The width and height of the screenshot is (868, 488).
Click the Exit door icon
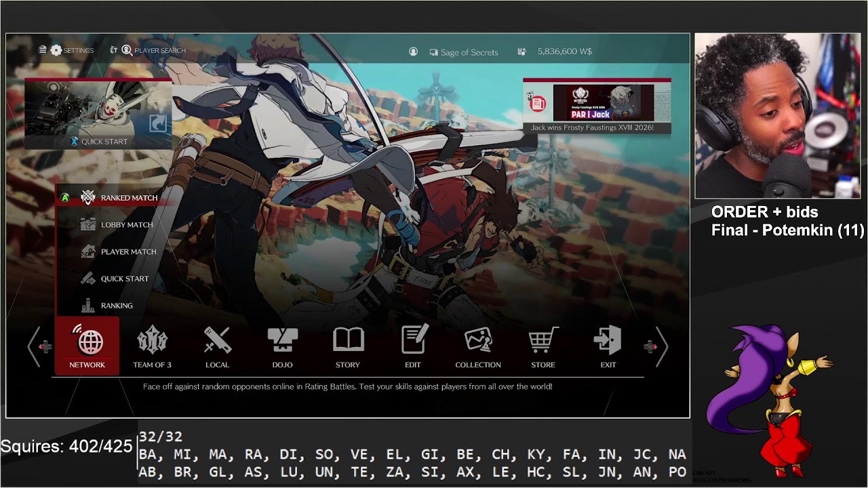click(x=608, y=340)
